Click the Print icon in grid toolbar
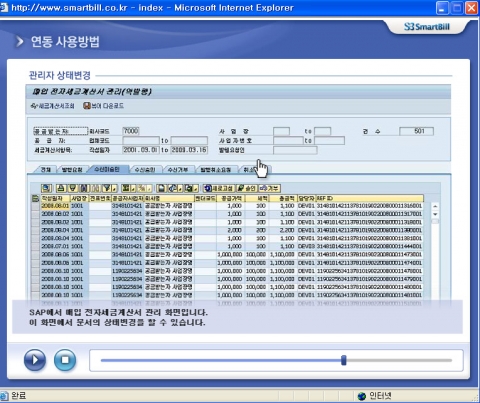The width and height of the screenshot is (480, 403). tap(161, 188)
